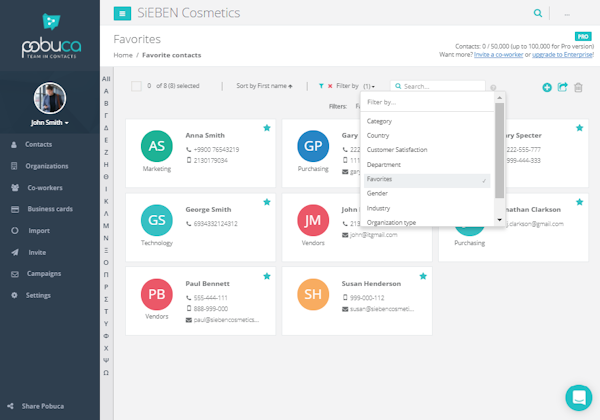
Task: Select letter A in alphabet index
Action: (x=106, y=91)
